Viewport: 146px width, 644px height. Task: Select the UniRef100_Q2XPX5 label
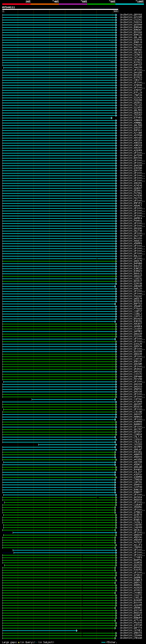pyautogui.click(x=131, y=40)
